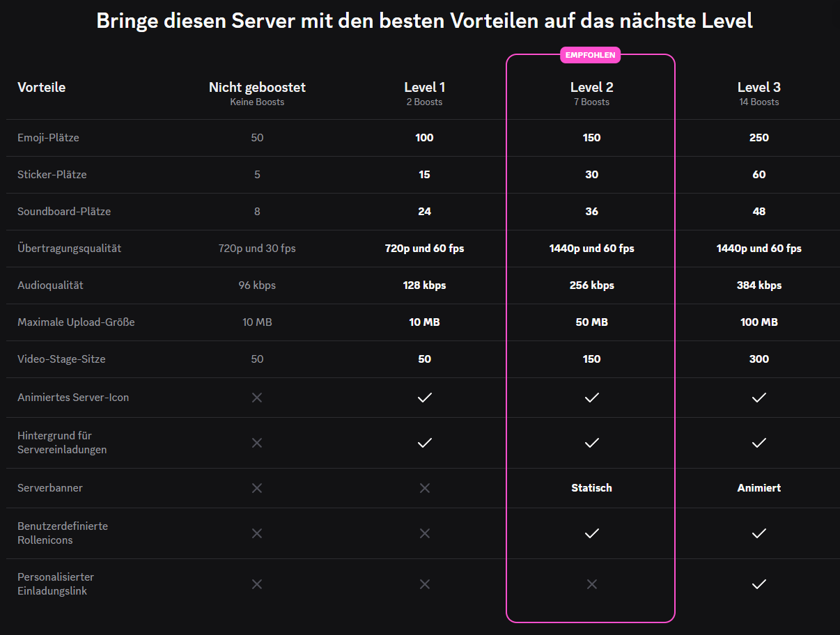Click the Level 2 checkmark for Hintergrund für Servereinladungen

tap(592, 443)
